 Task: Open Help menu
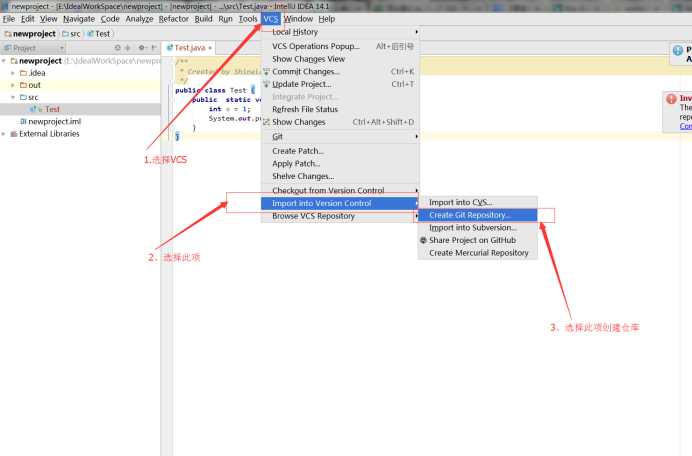[x=327, y=19]
